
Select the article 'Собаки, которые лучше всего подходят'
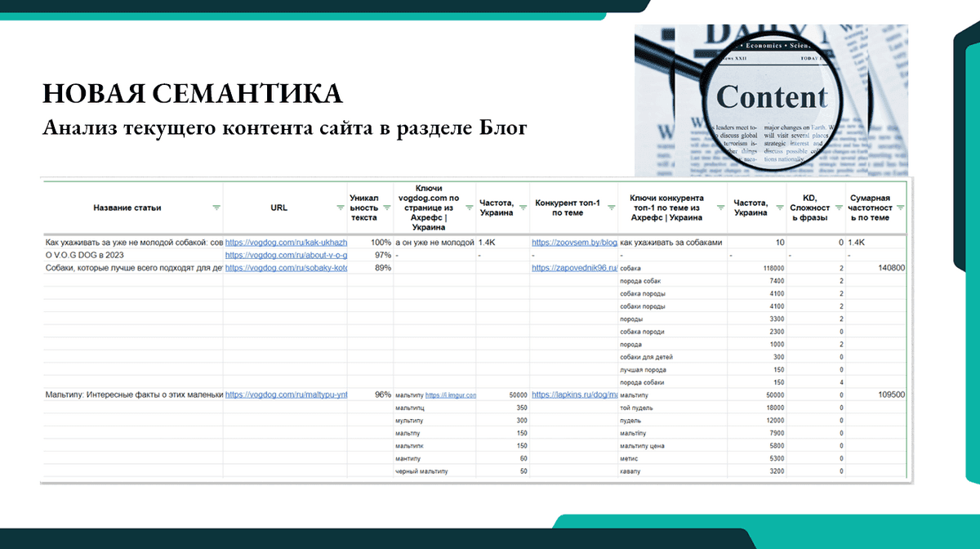pyautogui.click(x=134, y=267)
